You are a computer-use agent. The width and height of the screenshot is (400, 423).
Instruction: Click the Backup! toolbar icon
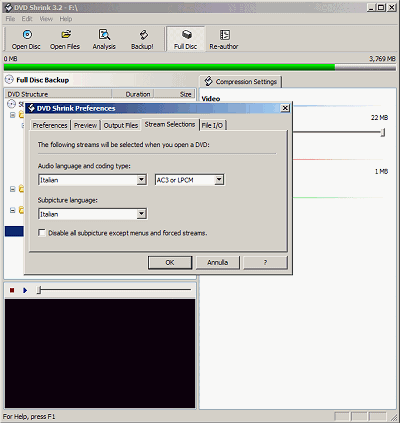click(143, 35)
